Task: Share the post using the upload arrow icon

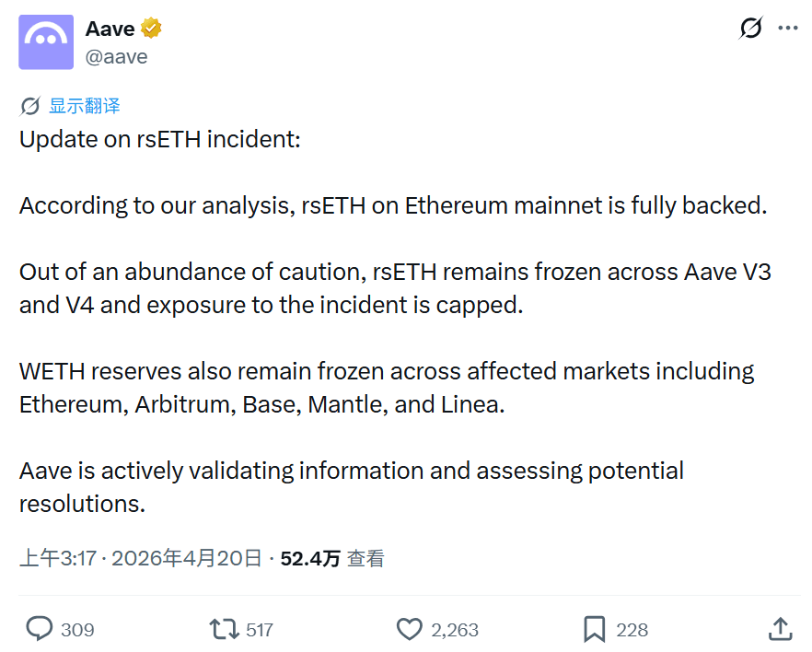Action: pos(780,629)
